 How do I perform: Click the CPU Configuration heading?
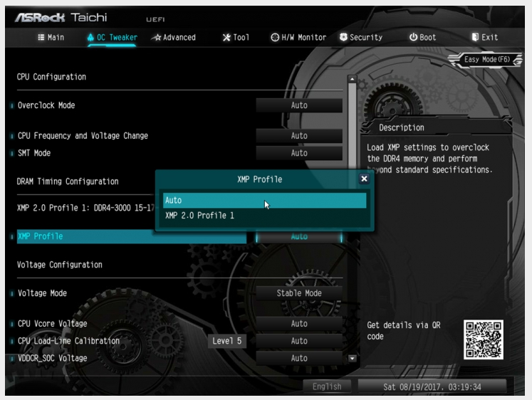pos(51,77)
